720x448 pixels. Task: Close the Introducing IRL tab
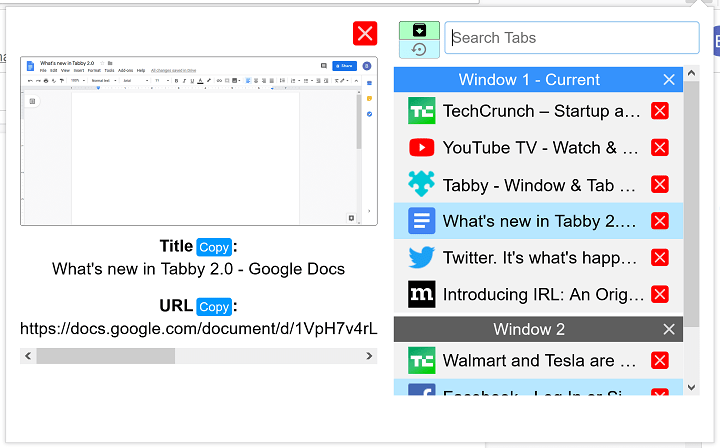660,294
